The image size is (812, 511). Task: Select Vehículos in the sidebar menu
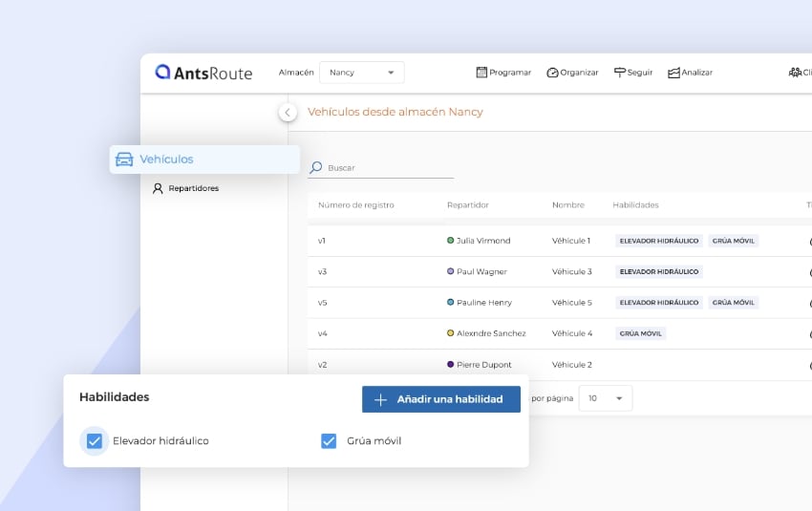point(167,160)
